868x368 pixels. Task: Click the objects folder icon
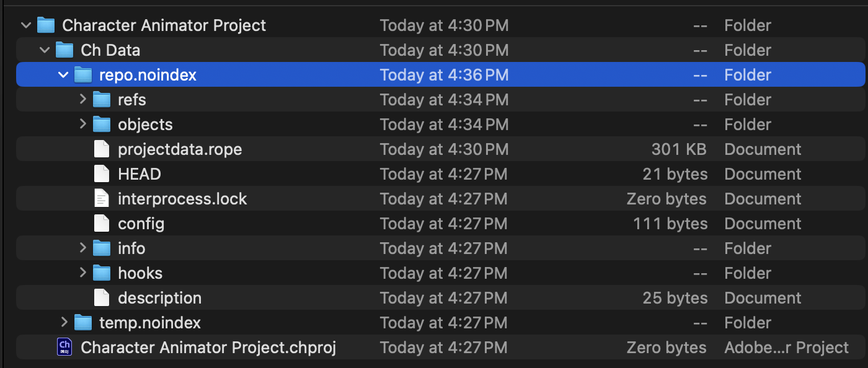(x=102, y=125)
